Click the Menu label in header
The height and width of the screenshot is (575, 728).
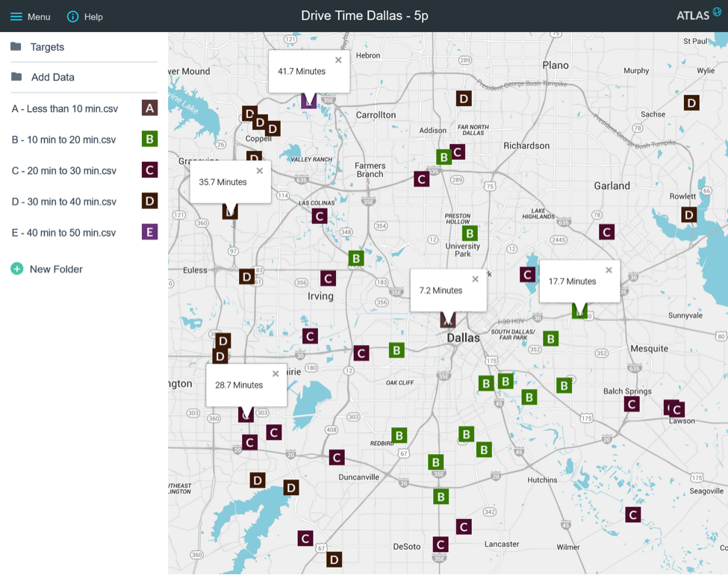coord(39,17)
